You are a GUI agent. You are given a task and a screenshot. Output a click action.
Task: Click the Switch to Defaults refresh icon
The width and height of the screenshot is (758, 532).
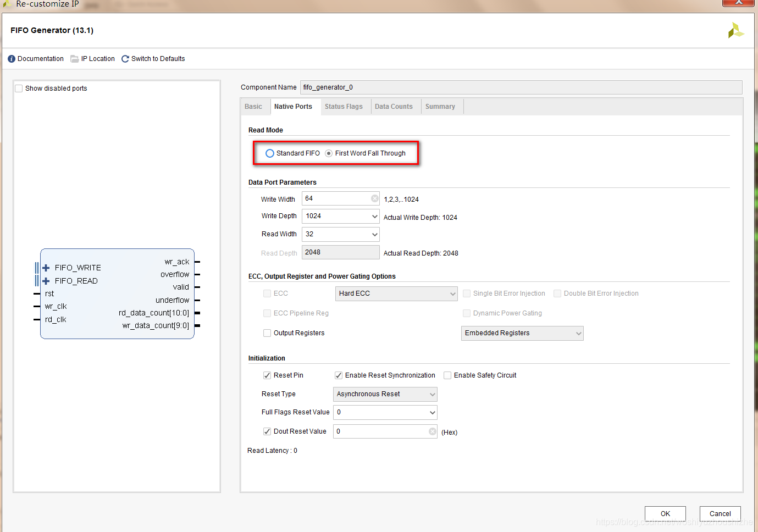tap(125, 59)
